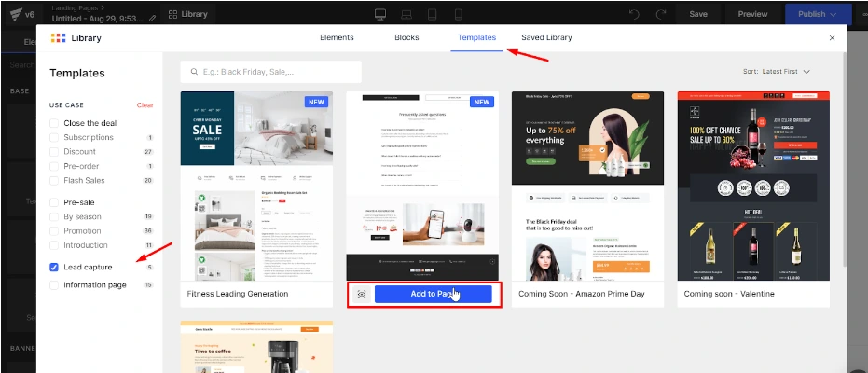868x373 pixels.
Task: Click the redo arrow icon
Action: pyautogui.click(x=661, y=14)
